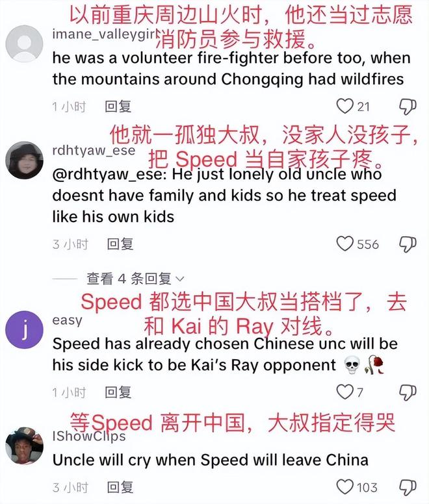The height and width of the screenshot is (504, 429).
Task: Open IShowClips' profile avatar
Action: 25,446
